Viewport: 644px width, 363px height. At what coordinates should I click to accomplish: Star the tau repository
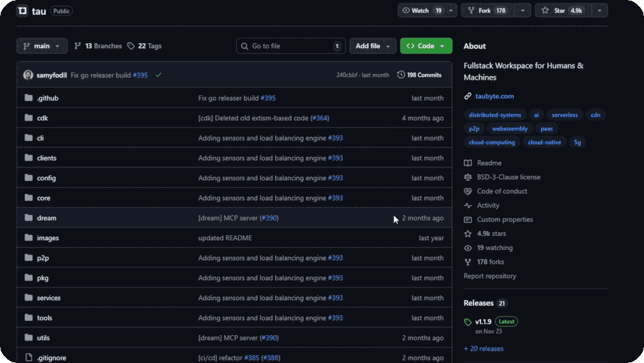coord(563,10)
